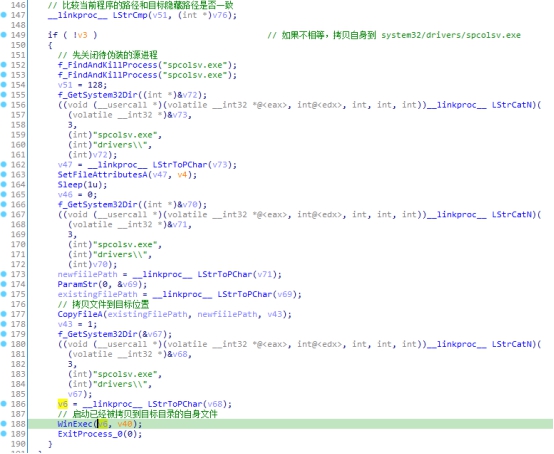The image size is (554, 454).
Task: Click v67 argument on line 185
Action: pos(75,394)
